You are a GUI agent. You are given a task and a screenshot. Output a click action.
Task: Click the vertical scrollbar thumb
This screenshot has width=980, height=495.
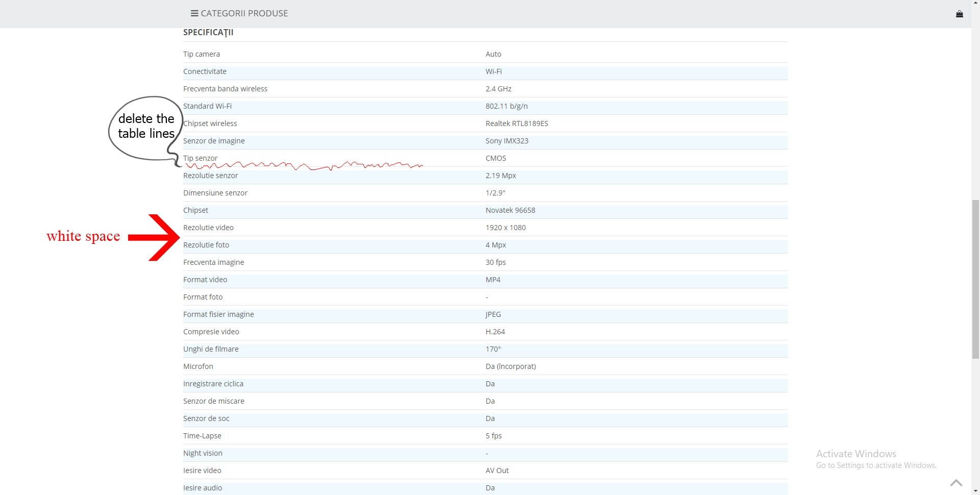pos(975,280)
